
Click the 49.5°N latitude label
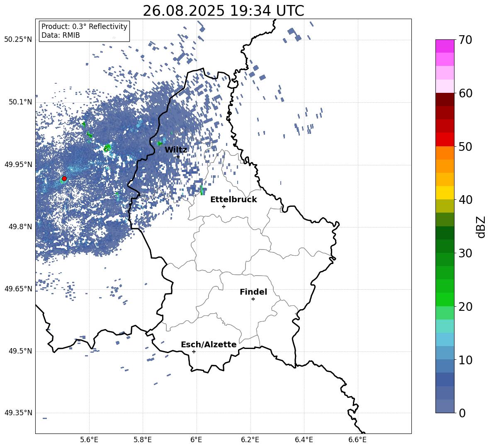point(20,351)
